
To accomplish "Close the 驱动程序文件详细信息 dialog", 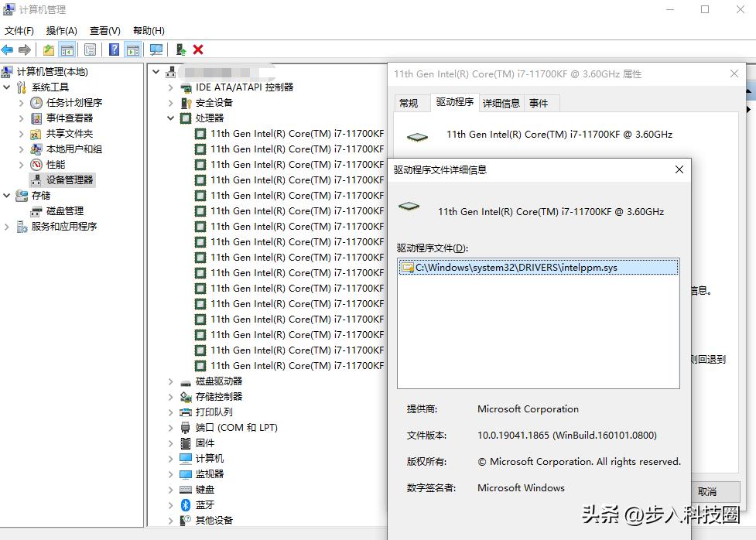I will [679, 169].
